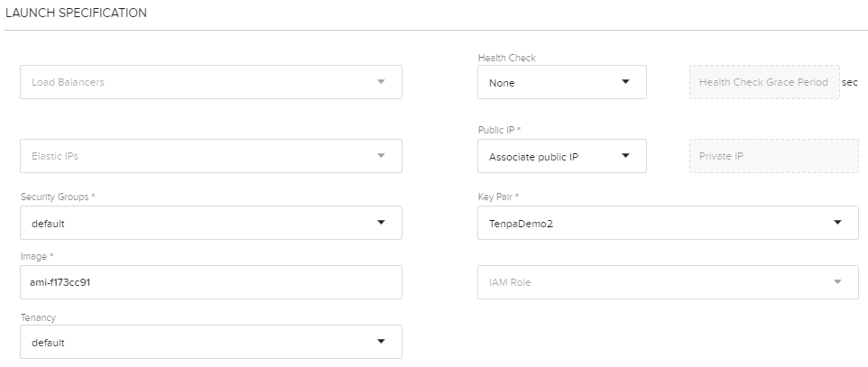Click the Public IP caret icon
The image size is (868, 367).
point(625,156)
